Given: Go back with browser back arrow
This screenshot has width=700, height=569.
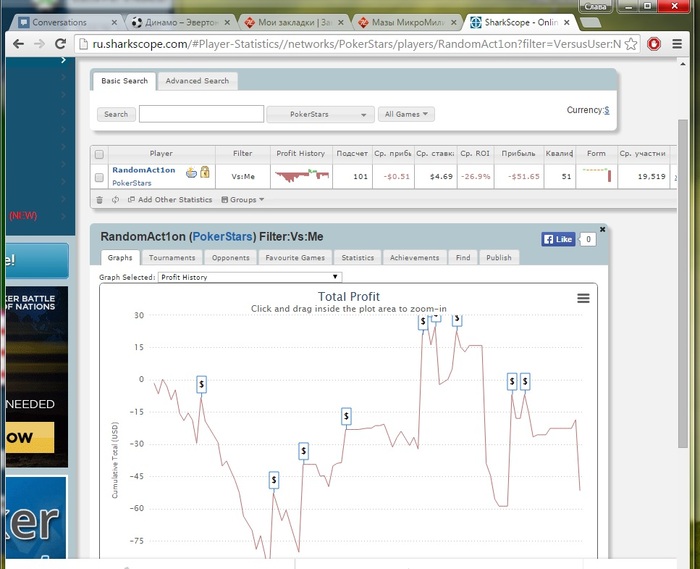Looking at the screenshot, I should point(18,44).
